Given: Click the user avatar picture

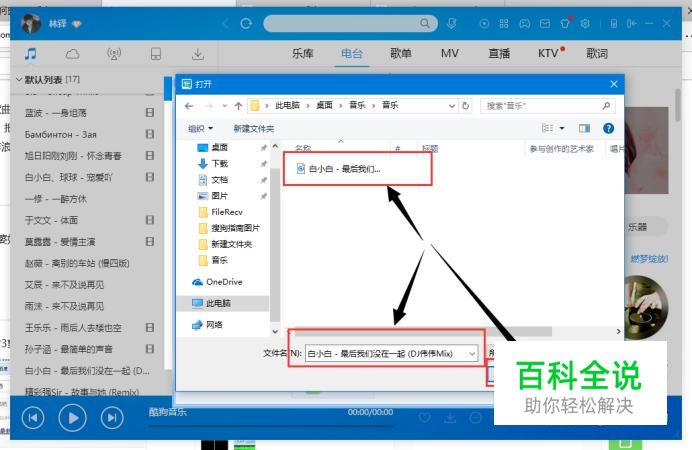Looking at the screenshot, I should [30, 23].
